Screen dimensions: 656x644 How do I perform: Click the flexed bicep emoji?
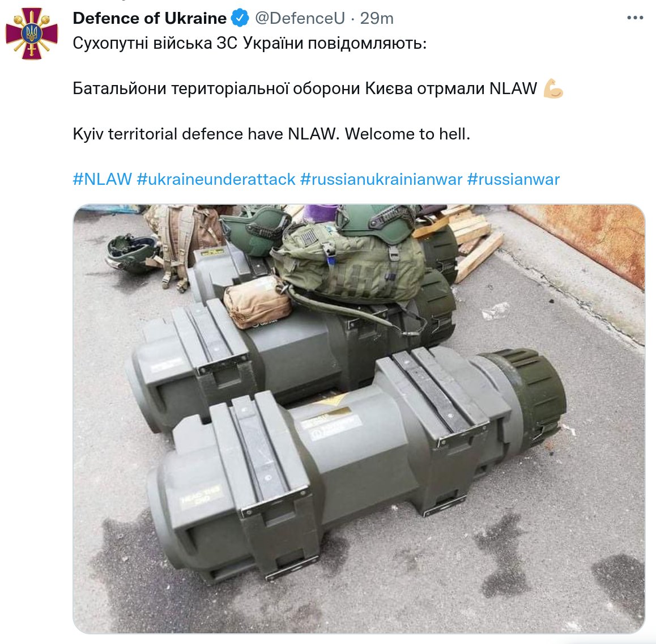[553, 88]
